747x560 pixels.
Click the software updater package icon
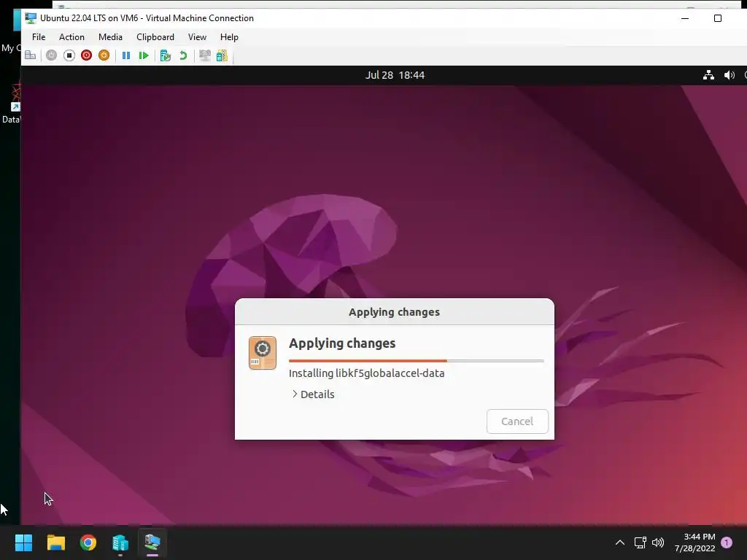(263, 353)
